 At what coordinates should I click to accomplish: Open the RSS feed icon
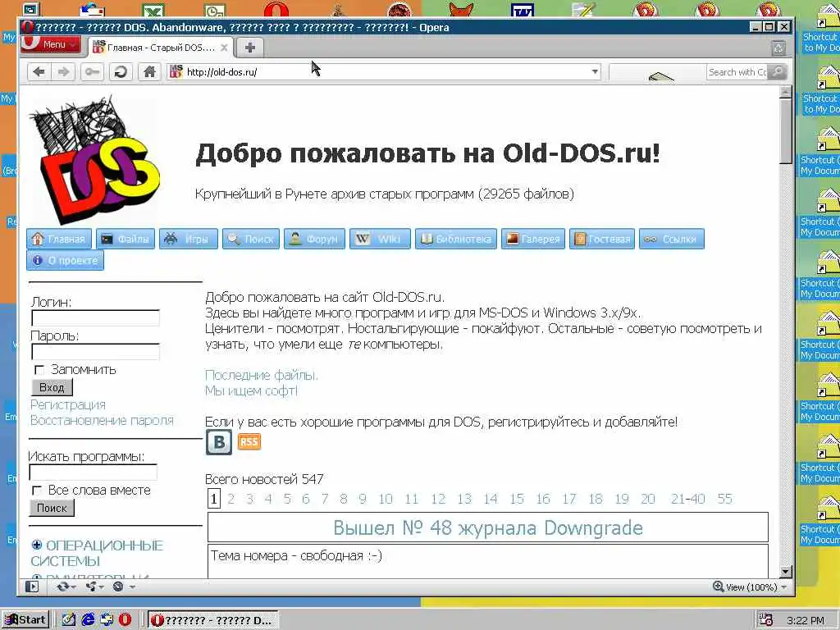[249, 442]
